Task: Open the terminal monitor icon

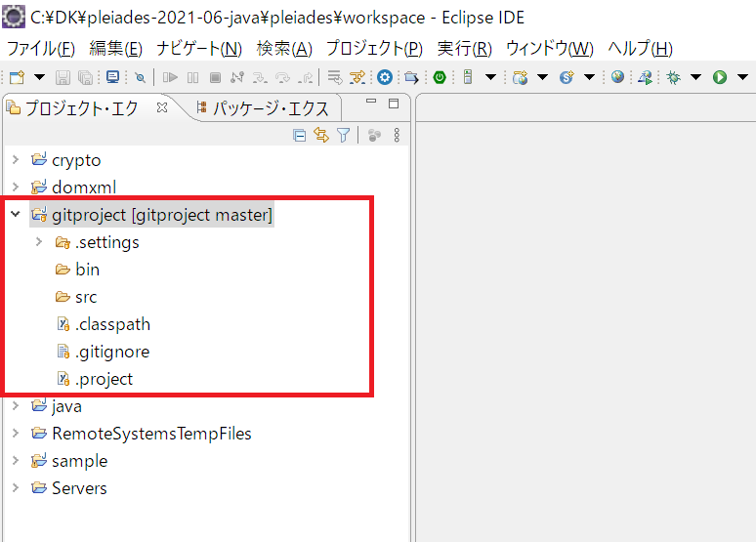Action: tap(113, 77)
